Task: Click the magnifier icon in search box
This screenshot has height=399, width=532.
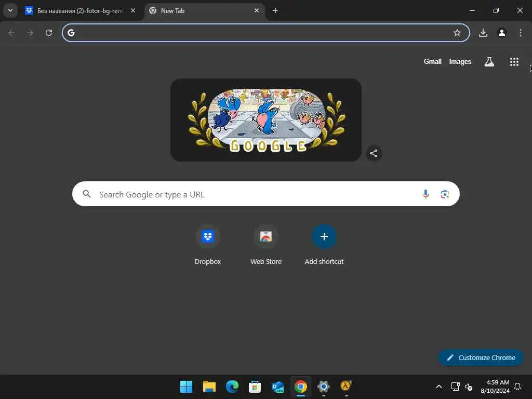Action: pyautogui.click(x=87, y=194)
